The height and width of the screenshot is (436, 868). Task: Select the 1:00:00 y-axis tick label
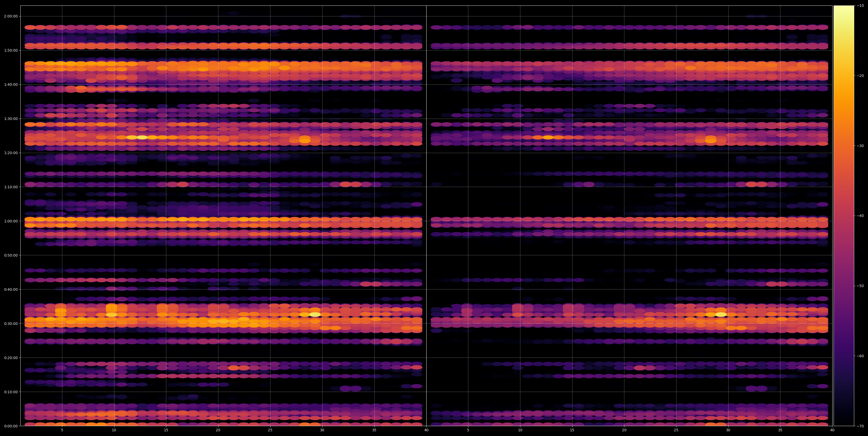(x=11, y=221)
